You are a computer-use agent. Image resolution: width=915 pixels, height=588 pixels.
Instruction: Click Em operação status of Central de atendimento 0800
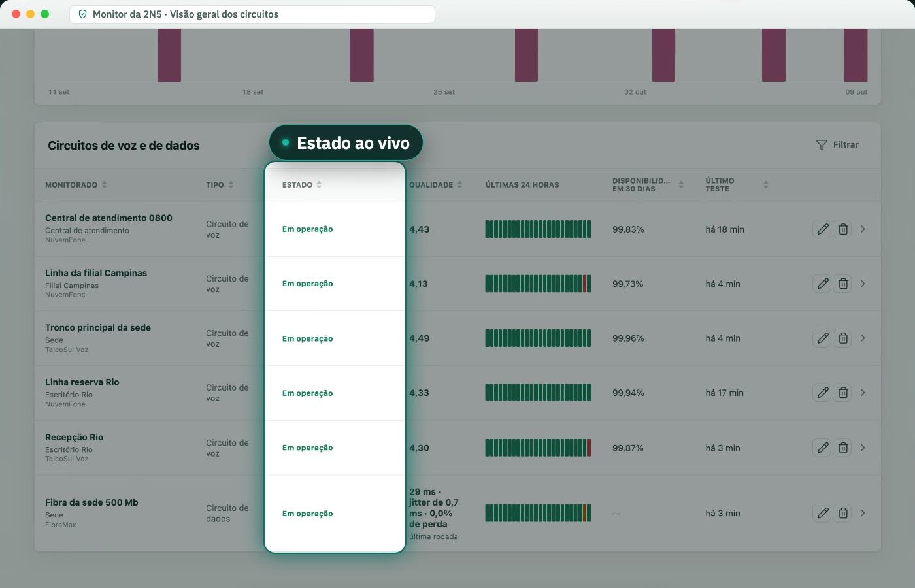[x=308, y=229]
